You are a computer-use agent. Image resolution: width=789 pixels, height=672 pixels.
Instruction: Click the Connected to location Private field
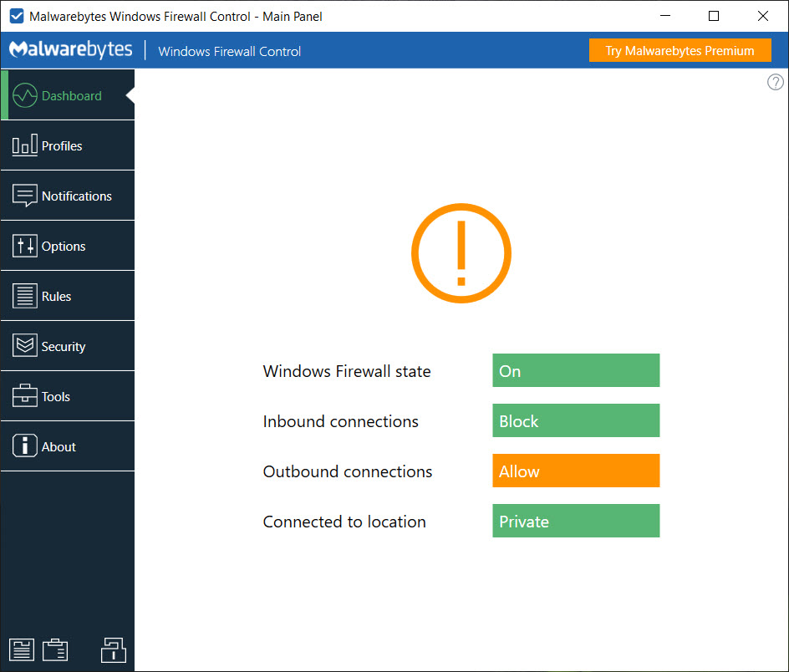click(575, 522)
